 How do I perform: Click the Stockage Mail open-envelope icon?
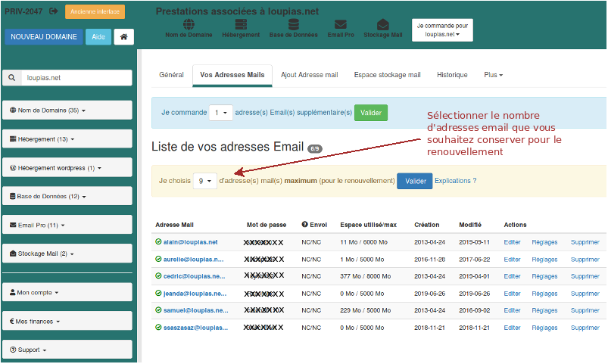tap(382, 24)
